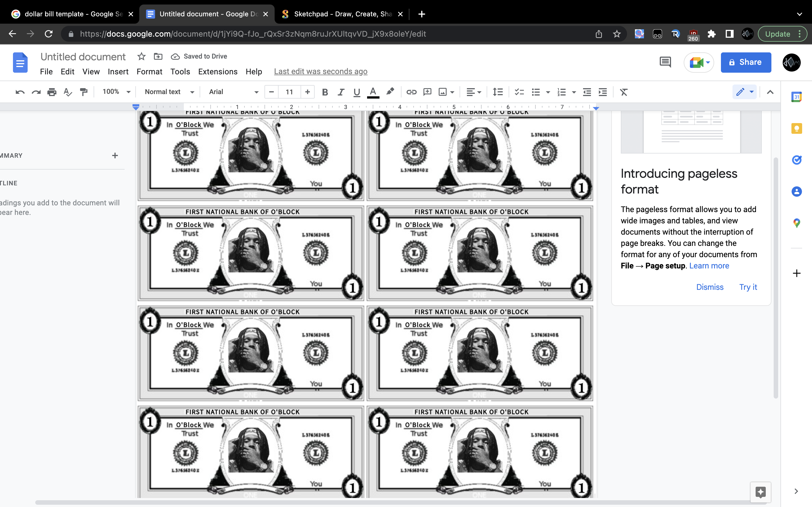Click the Add comment icon
The image size is (812, 507).
(427, 92)
